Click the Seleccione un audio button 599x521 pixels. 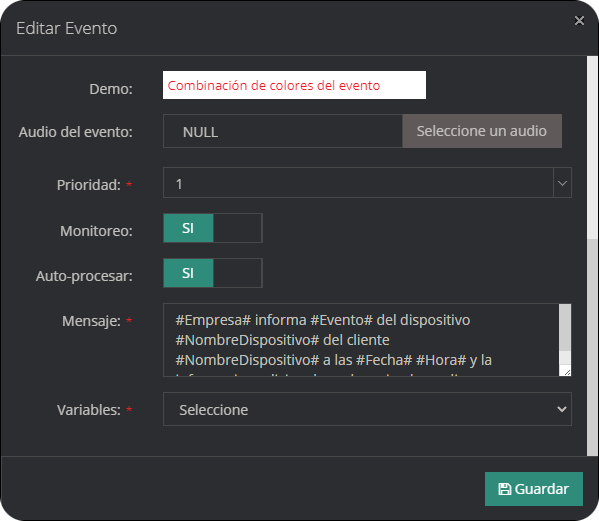[x=482, y=131]
